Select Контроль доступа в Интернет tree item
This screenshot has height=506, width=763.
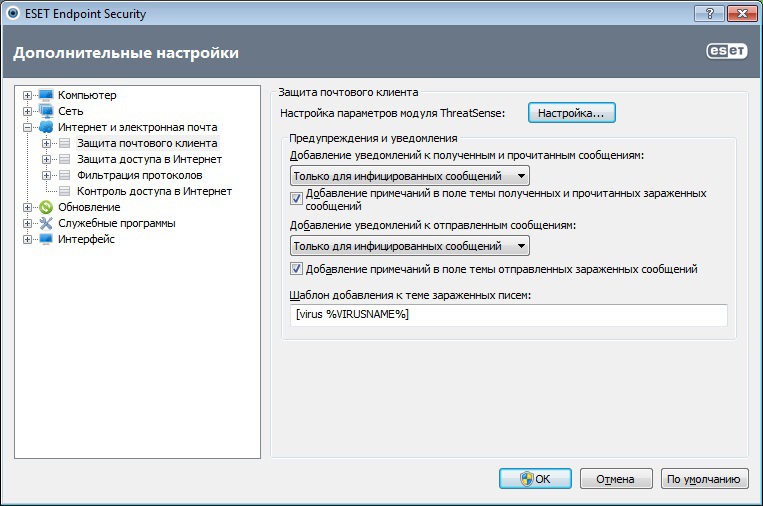[x=154, y=191]
